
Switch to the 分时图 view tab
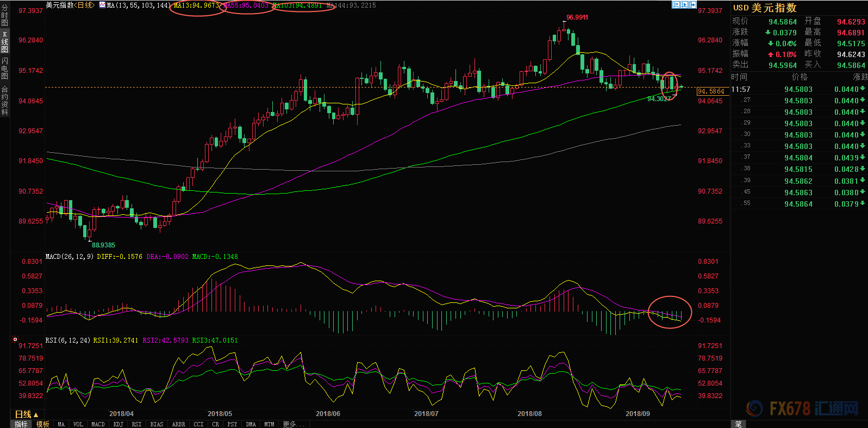[5, 15]
